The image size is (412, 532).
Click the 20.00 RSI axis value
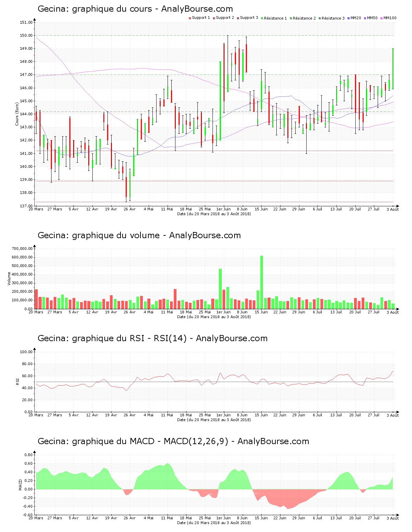click(27, 400)
